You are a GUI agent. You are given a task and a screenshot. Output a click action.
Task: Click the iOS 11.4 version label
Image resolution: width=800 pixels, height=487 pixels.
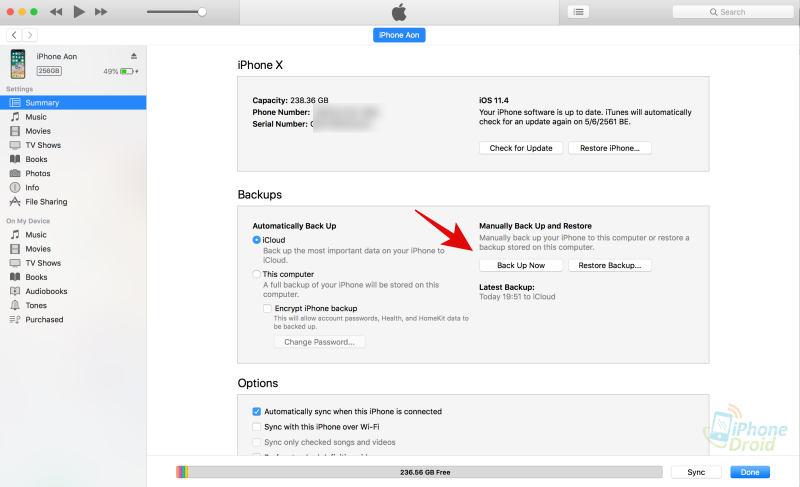pyautogui.click(x=493, y=100)
